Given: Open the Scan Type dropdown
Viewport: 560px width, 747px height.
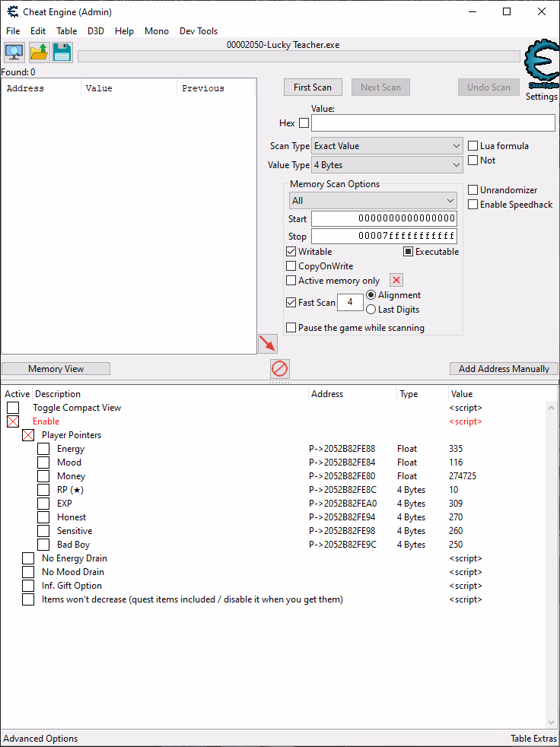Looking at the screenshot, I should [x=387, y=146].
